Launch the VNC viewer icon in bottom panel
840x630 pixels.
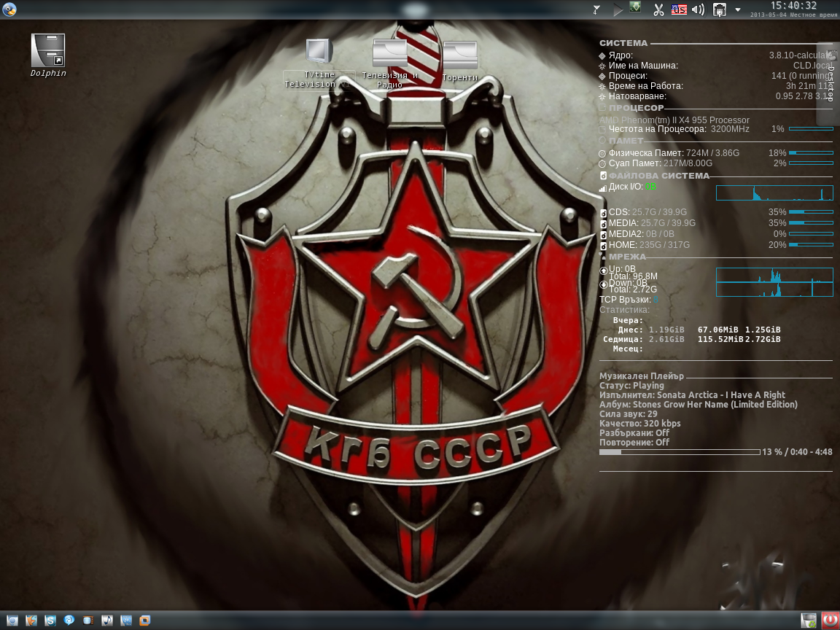click(x=126, y=621)
